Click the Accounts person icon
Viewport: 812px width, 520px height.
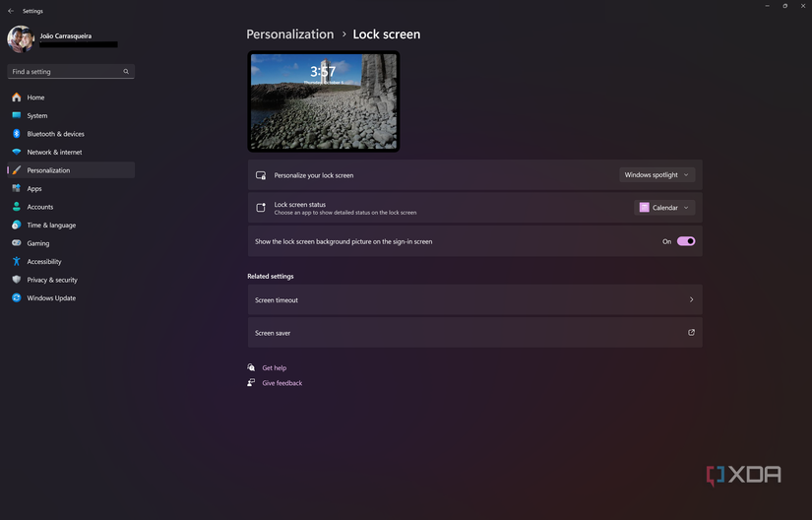point(17,207)
